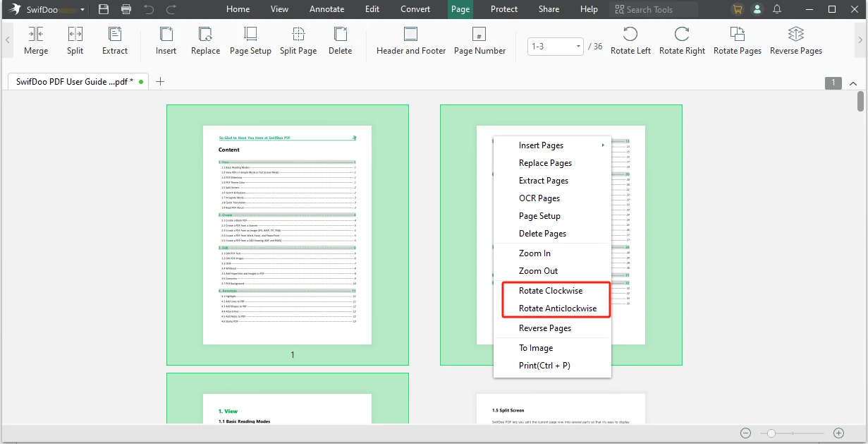Rotate pages left via toolbar
The image size is (868, 444).
pos(630,41)
